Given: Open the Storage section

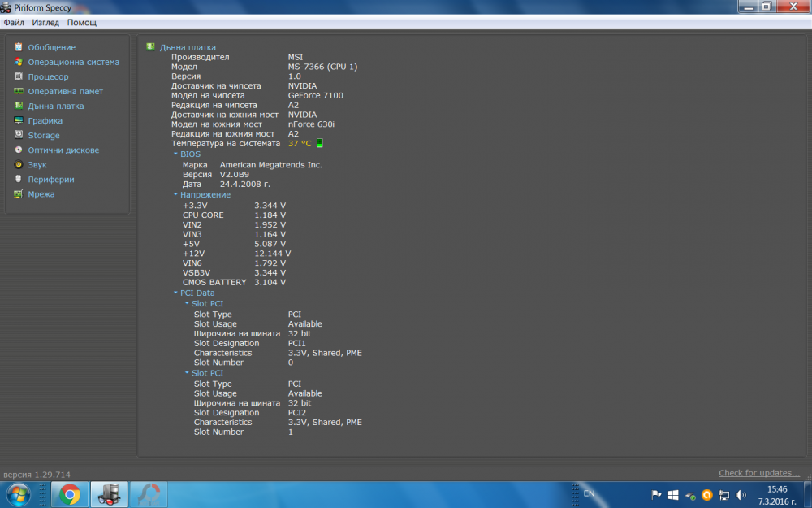Looking at the screenshot, I should tap(44, 135).
